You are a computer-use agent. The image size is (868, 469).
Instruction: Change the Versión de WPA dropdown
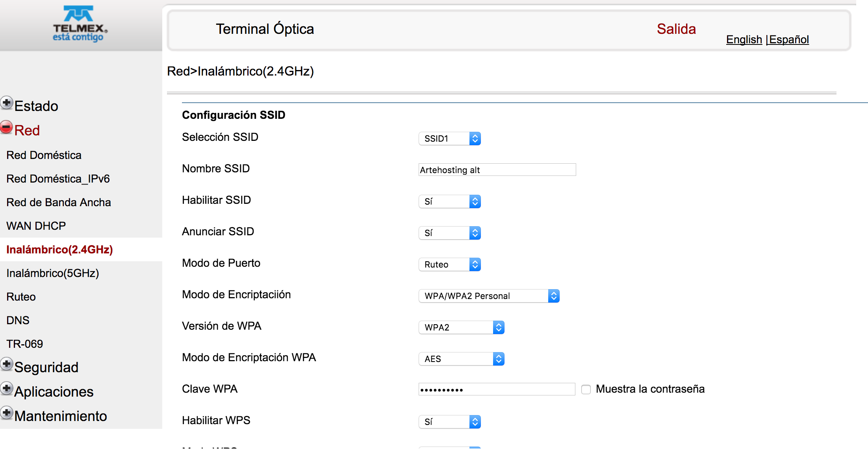(461, 327)
